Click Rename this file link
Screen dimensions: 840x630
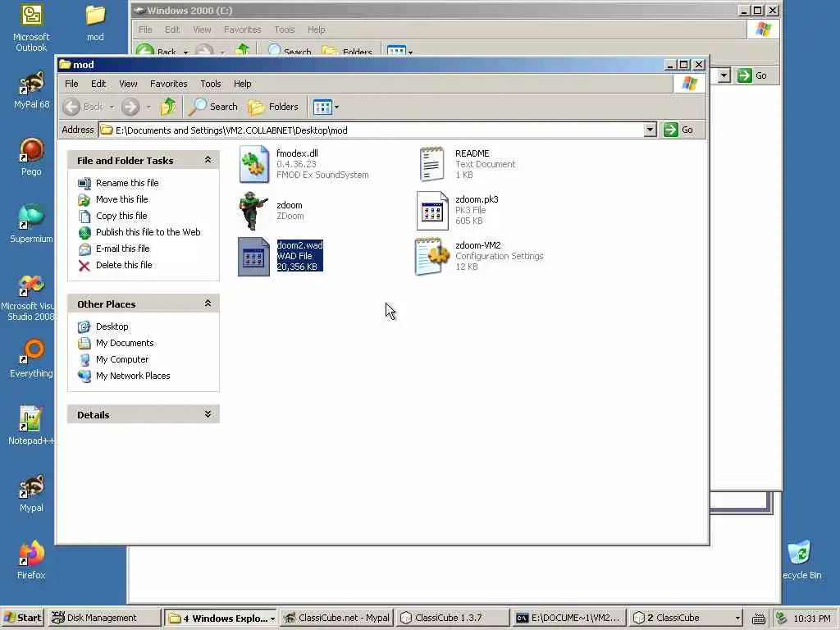point(127,183)
